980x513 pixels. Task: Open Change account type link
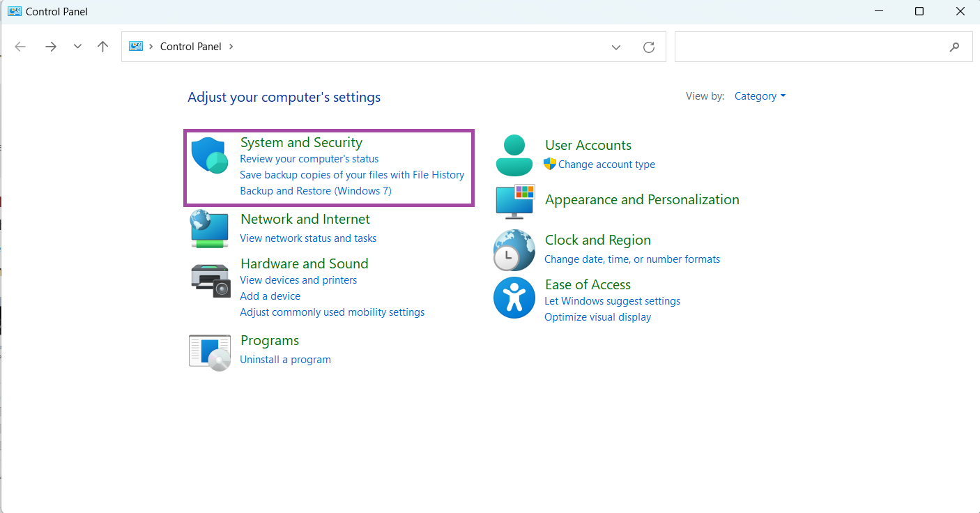click(606, 164)
